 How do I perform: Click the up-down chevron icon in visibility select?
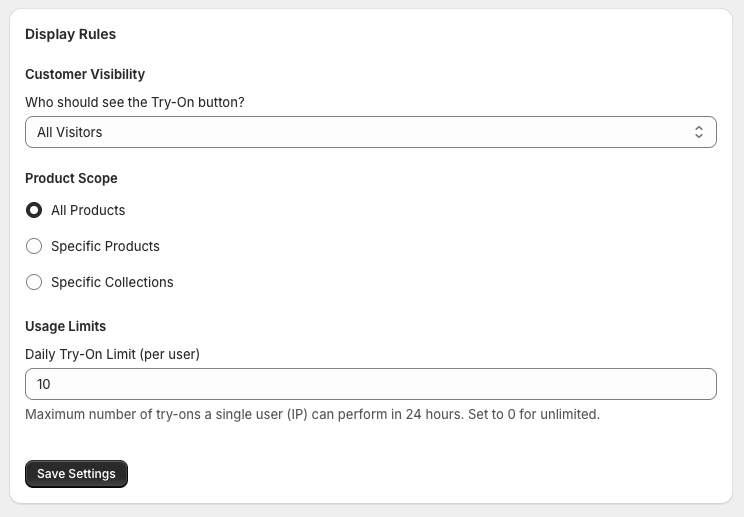[698, 132]
